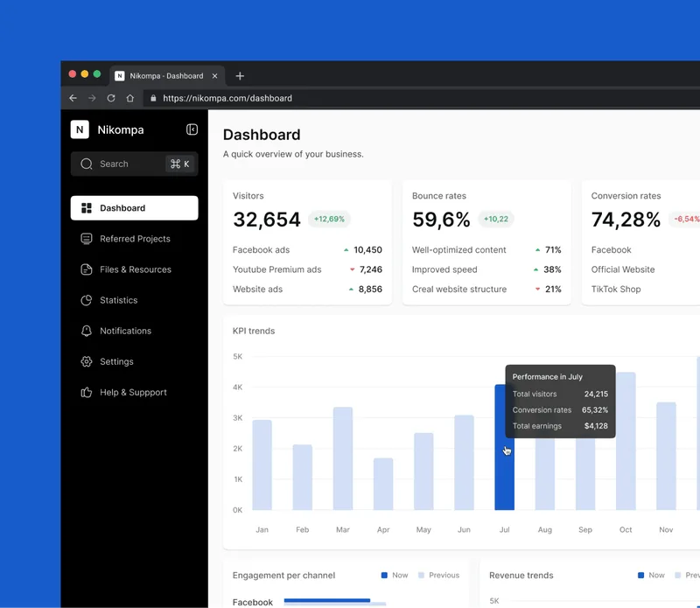Close the Nikompa - Dashboard tab
This screenshot has width=700, height=608.
tap(214, 76)
